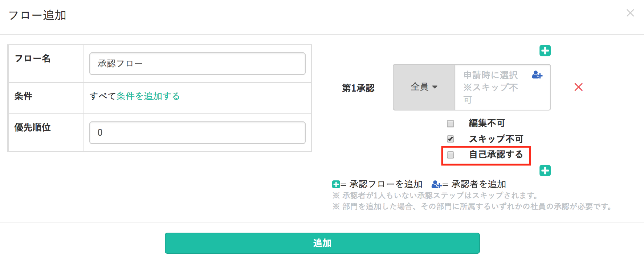
Task: Click the 自己承認する text label
Action: 496,154
